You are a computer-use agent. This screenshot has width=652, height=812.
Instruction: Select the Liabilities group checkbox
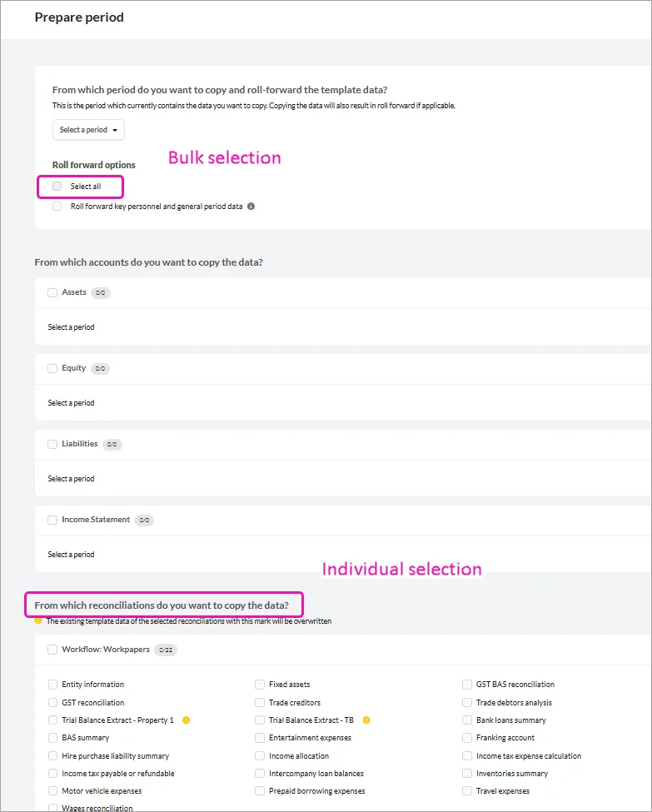52,444
